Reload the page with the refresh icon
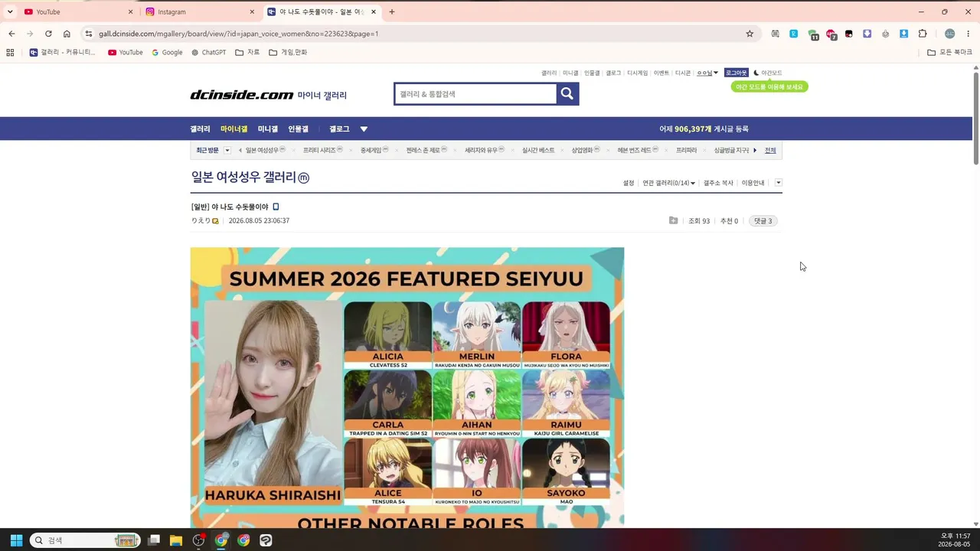This screenshot has height=551, width=980. [x=48, y=34]
